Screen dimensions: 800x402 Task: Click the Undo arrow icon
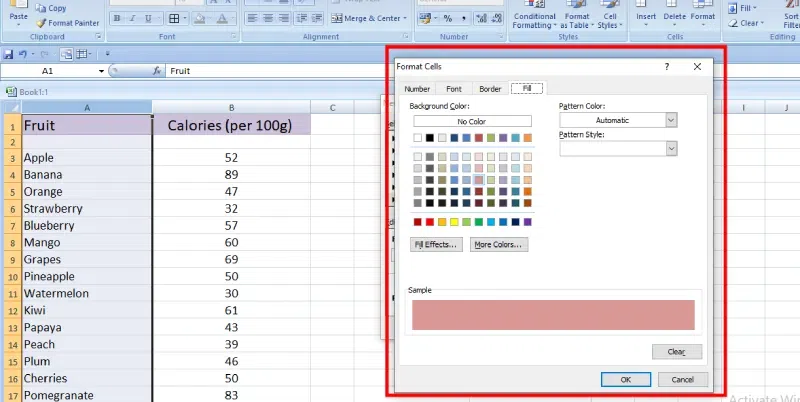[x=22, y=54]
